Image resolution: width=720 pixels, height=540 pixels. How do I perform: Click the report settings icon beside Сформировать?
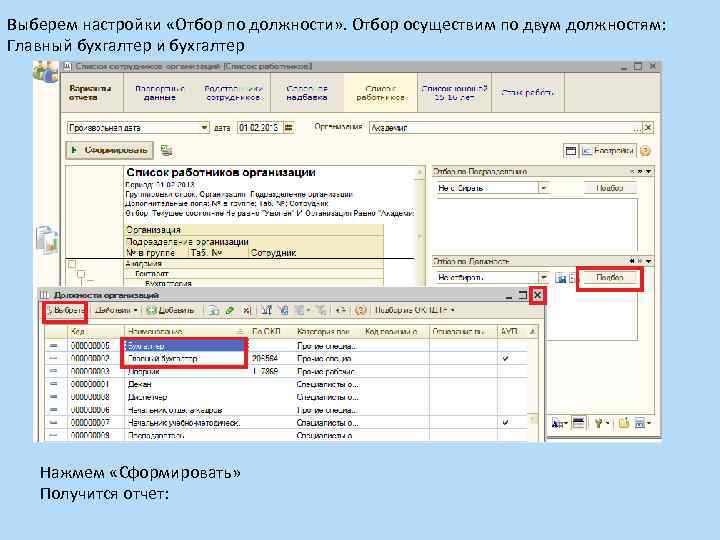click(166, 150)
